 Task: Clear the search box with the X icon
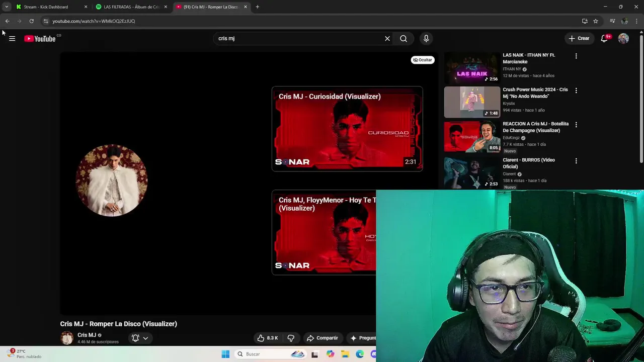pyautogui.click(x=387, y=38)
